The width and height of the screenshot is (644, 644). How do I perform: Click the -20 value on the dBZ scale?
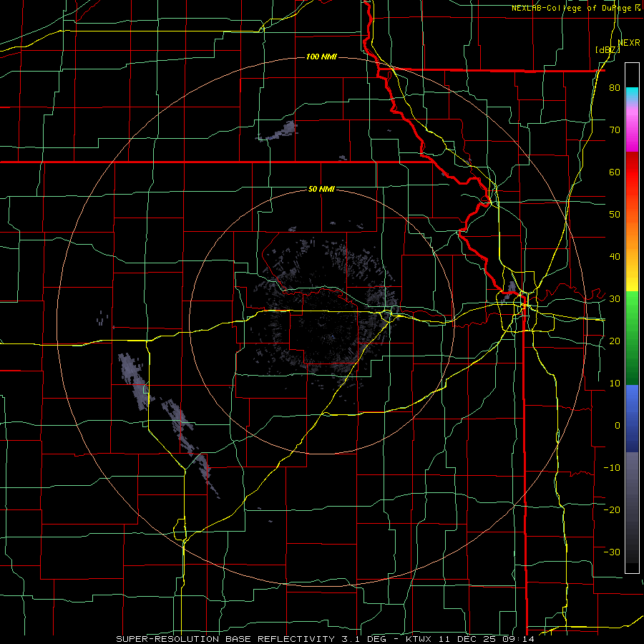click(x=612, y=509)
